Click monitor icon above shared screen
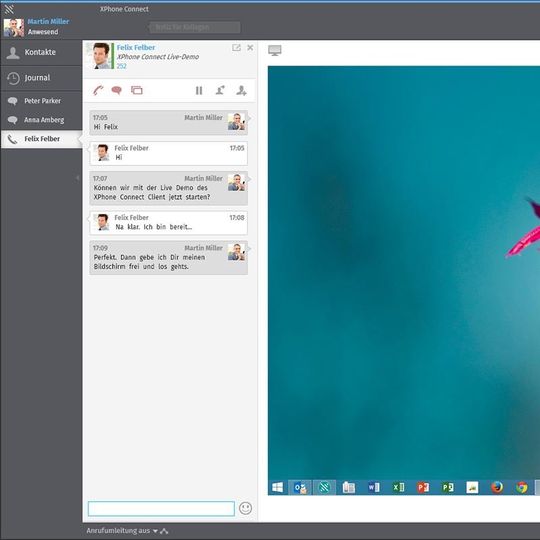This screenshot has width=540, height=540. (275, 51)
